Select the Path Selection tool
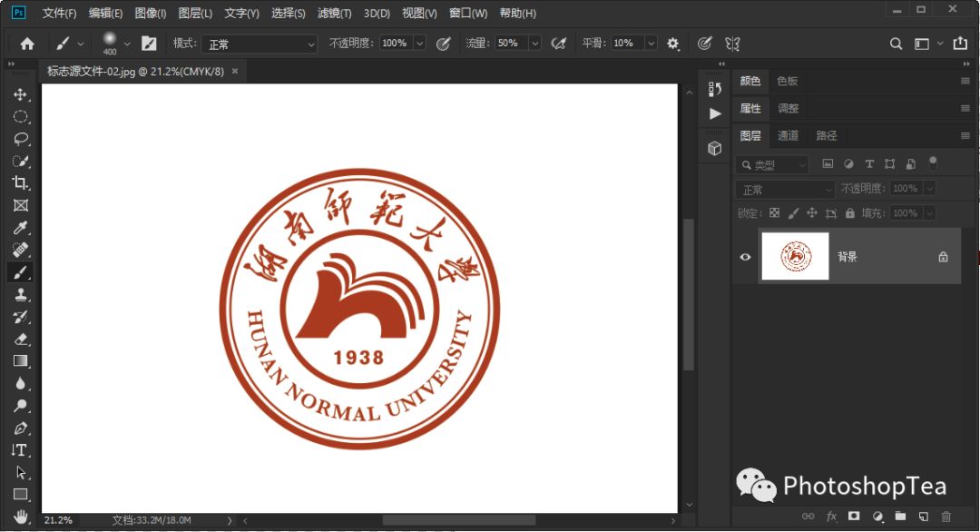Screen dimensions: 980x532 pyautogui.click(x=20, y=473)
